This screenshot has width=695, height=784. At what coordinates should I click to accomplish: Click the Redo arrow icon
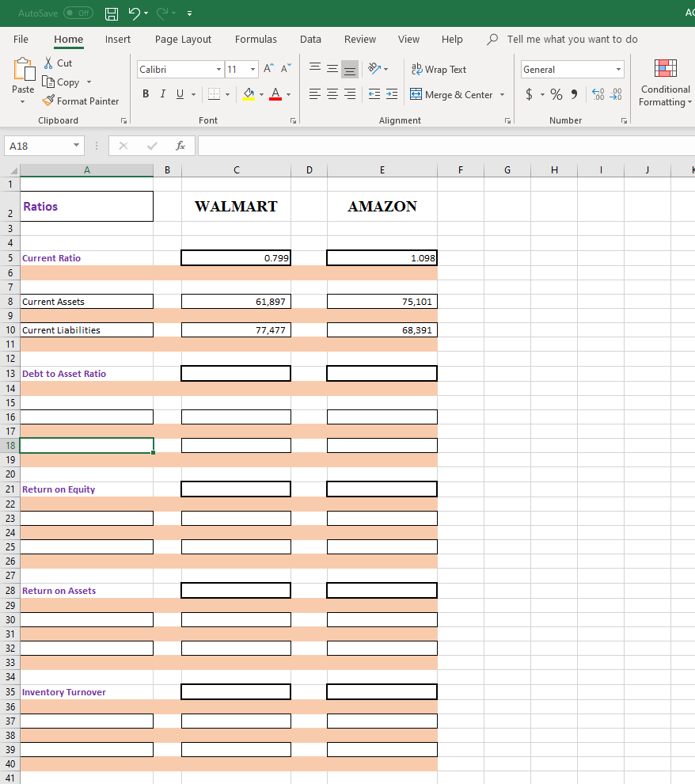pos(162,13)
